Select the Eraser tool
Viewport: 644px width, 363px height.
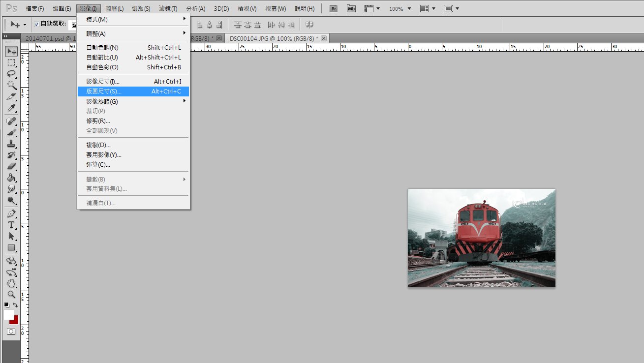point(11,166)
